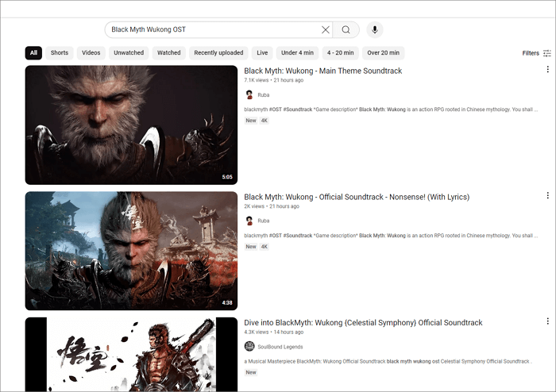The image size is (556, 392).
Task: Open Ruba channel avatar under Main Theme Soundtrack
Action: point(249,94)
